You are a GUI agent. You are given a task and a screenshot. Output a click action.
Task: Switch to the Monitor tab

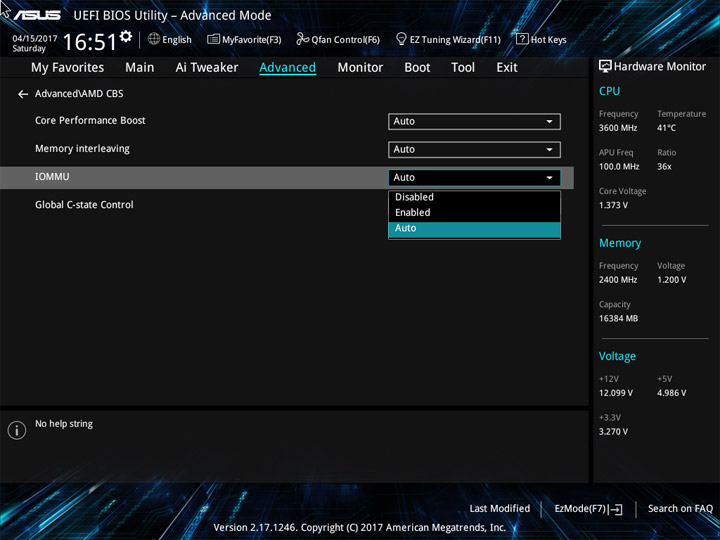tap(360, 68)
